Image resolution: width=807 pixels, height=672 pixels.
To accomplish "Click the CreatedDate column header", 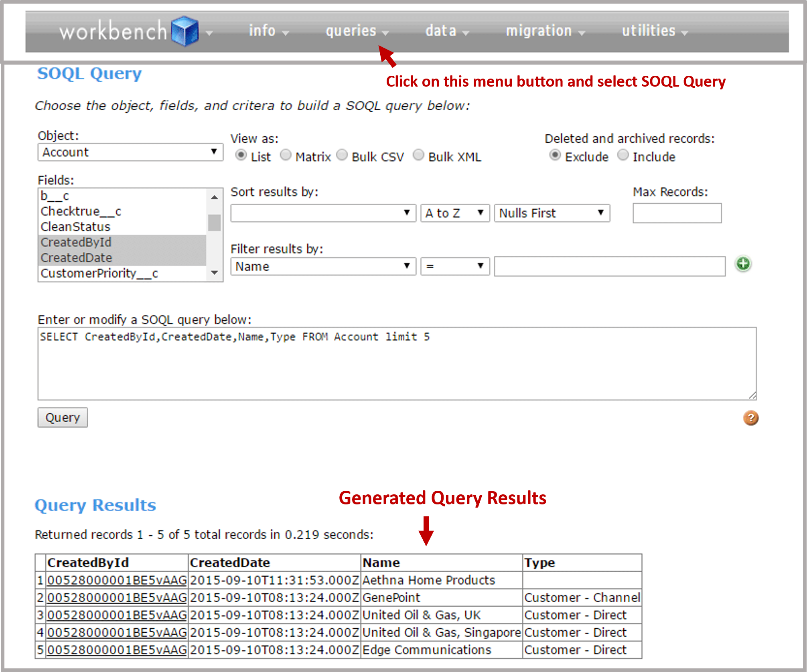I will (274, 563).
